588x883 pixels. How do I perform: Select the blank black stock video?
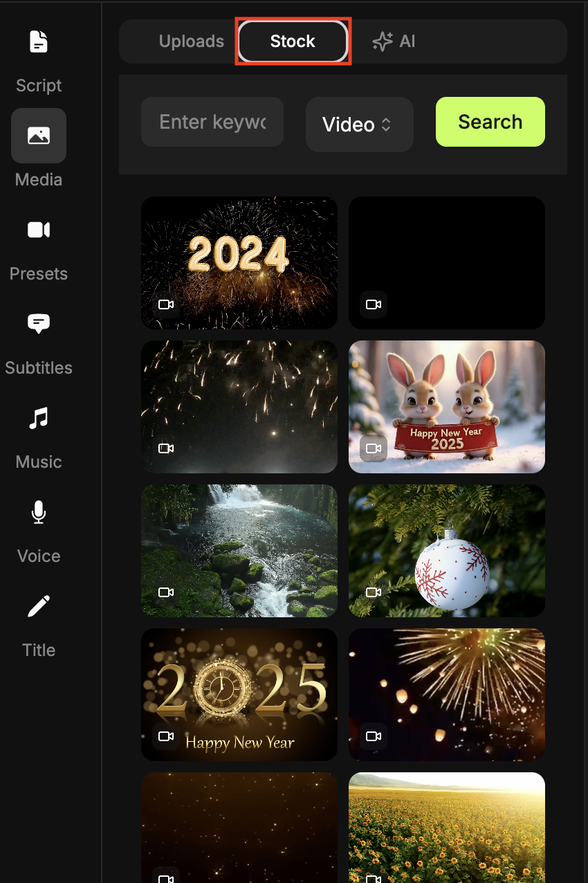click(x=447, y=263)
